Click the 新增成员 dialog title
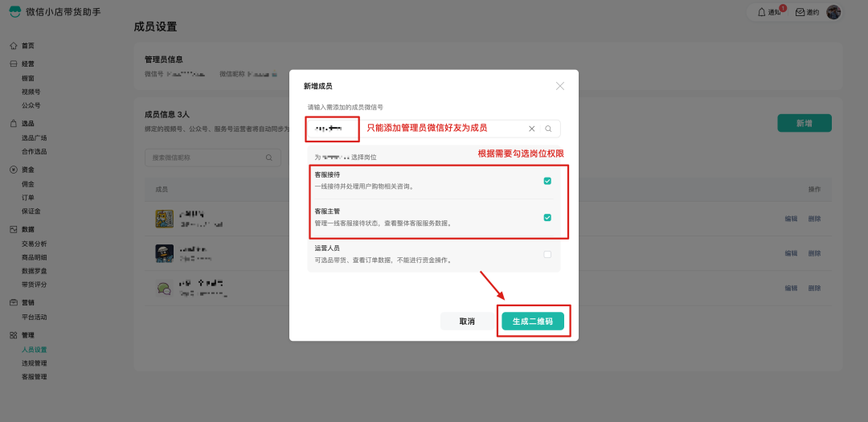868x422 pixels. click(317, 86)
